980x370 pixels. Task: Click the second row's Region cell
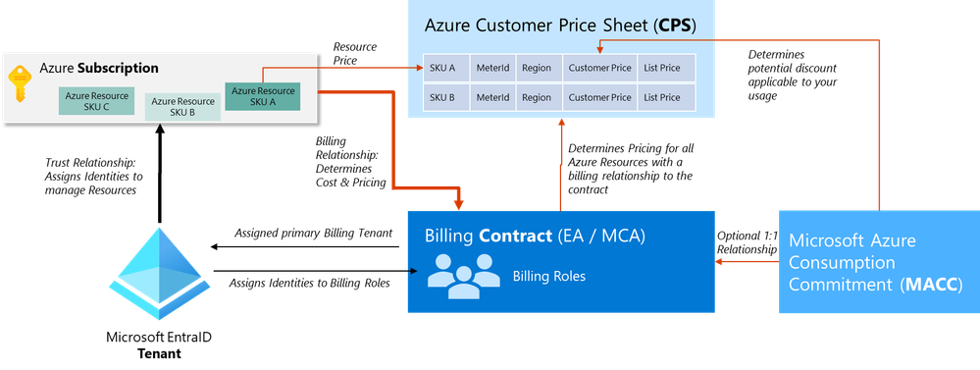click(539, 97)
